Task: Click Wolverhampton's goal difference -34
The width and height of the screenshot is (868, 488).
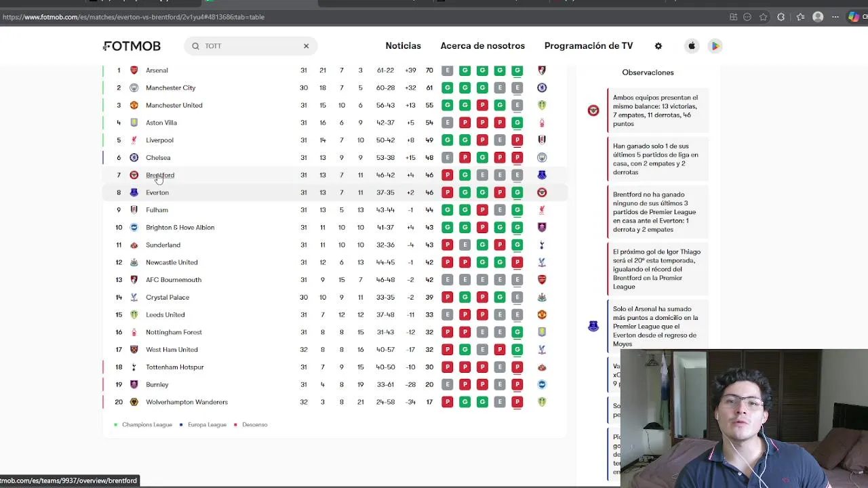Action: click(410, 402)
